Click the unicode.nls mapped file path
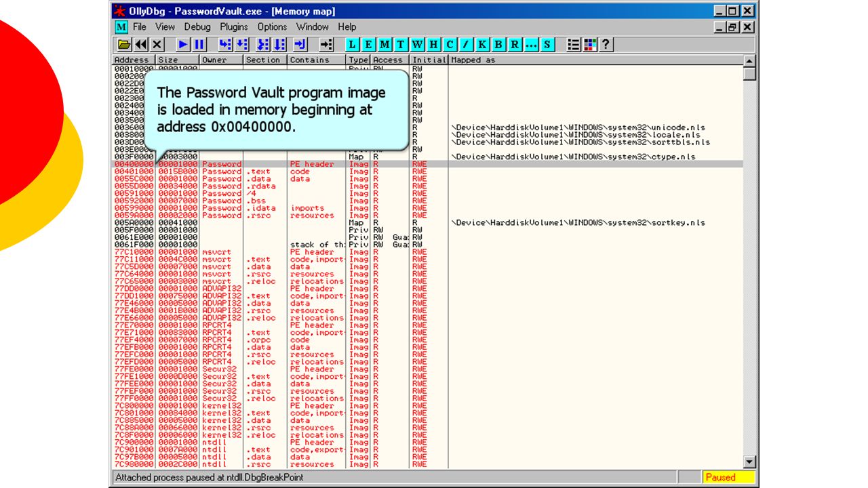Viewport: 868px width, 488px height. pos(578,127)
